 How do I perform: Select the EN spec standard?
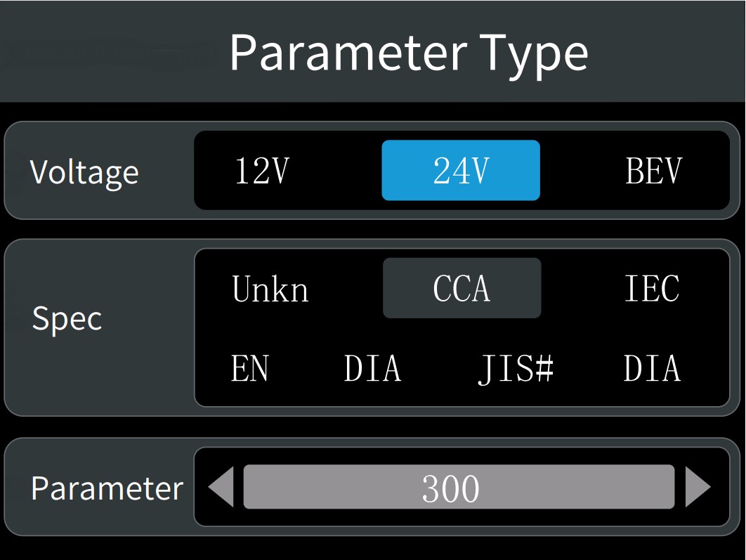[250, 368]
